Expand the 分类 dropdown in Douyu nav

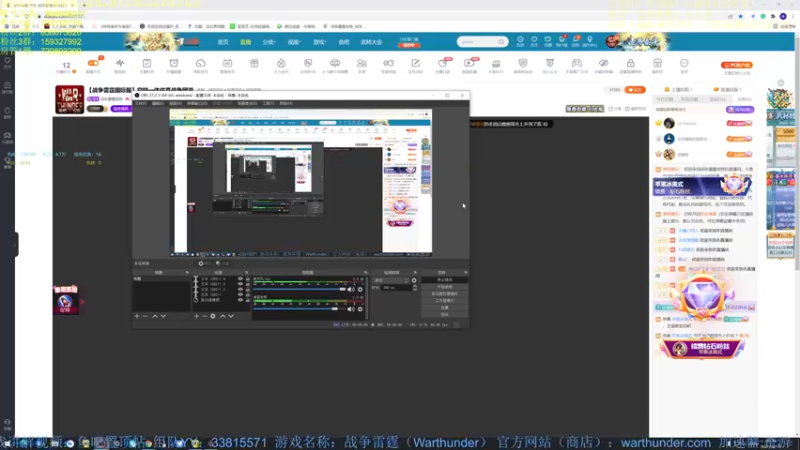[x=269, y=42]
